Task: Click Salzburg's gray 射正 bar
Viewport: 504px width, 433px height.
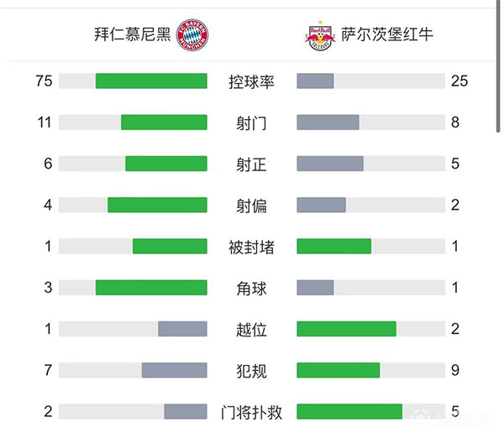Action: click(x=330, y=164)
